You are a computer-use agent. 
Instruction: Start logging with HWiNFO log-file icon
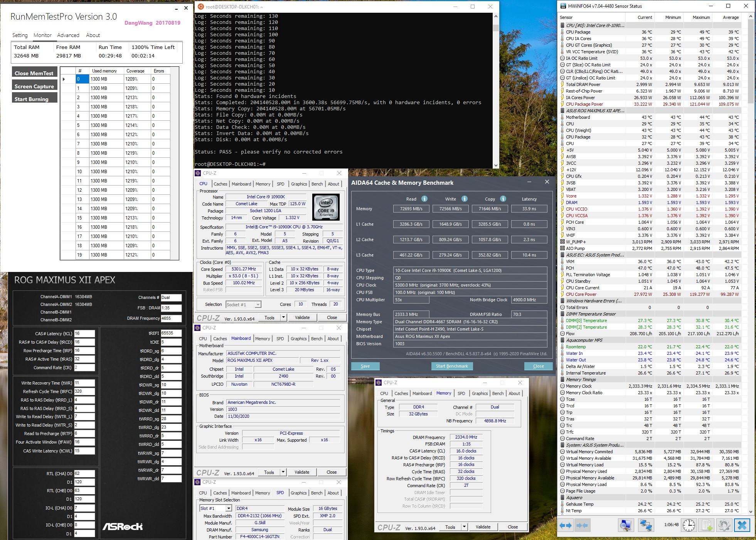pyautogui.click(x=707, y=525)
